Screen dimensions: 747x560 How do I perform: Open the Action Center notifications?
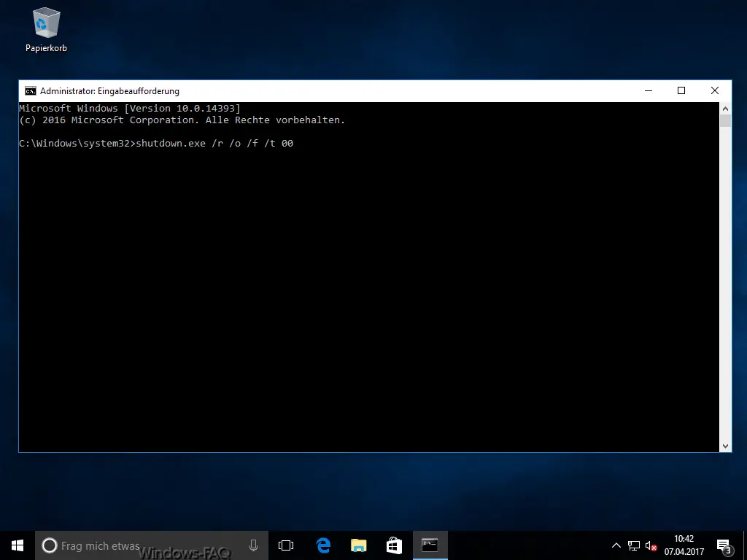pyautogui.click(x=724, y=545)
